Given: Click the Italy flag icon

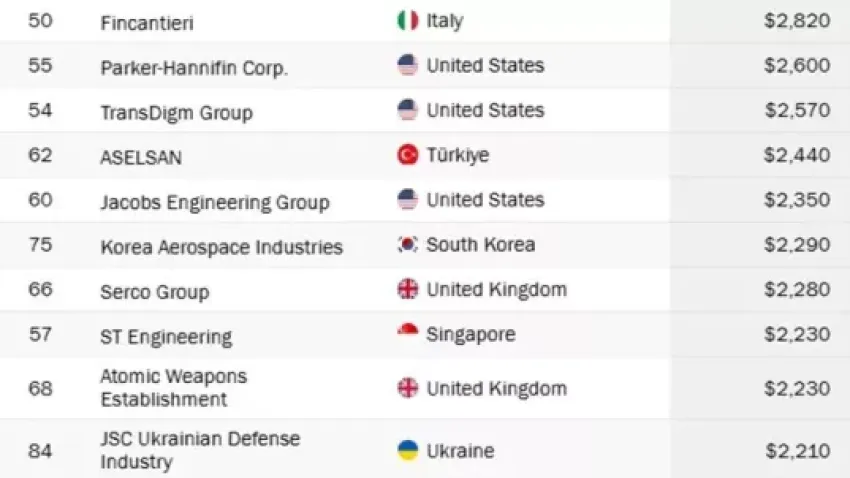Looking at the screenshot, I should pos(407,20).
